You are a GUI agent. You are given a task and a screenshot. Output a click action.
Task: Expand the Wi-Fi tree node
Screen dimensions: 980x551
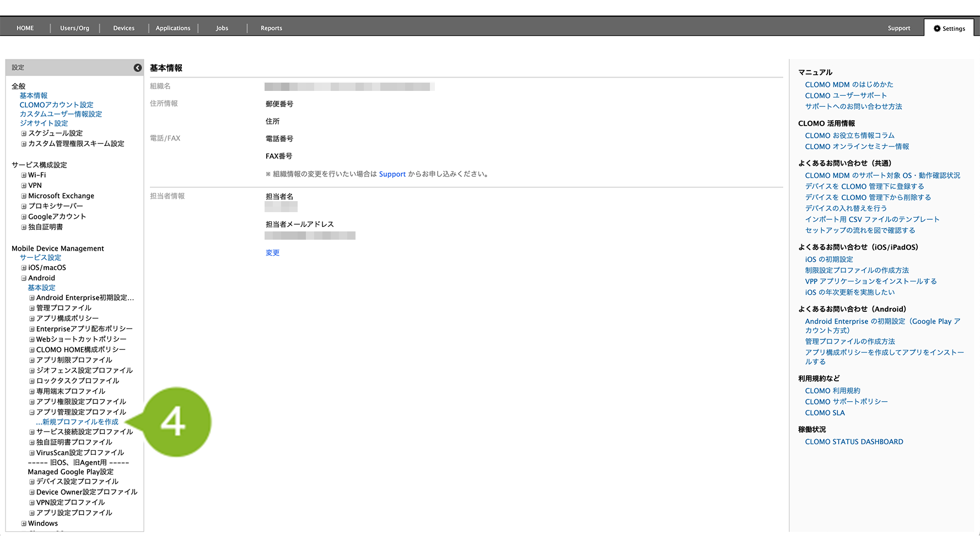(24, 175)
